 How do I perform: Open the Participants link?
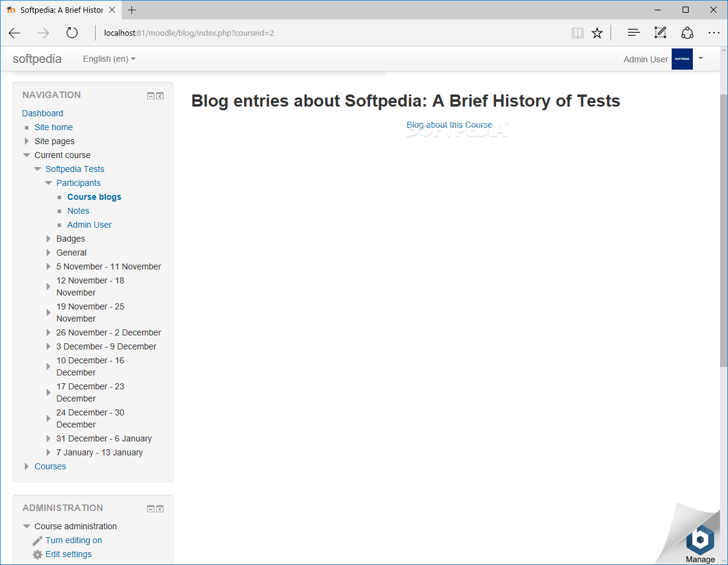click(78, 183)
